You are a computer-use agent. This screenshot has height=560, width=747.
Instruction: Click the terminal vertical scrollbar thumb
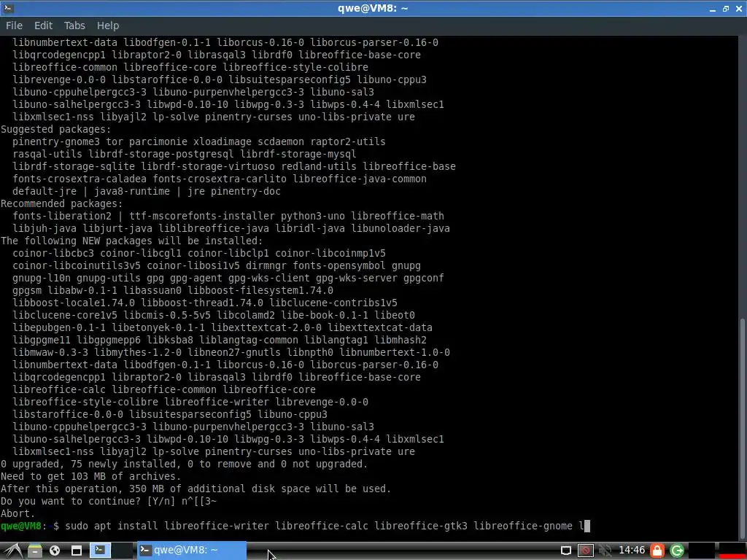tap(742, 427)
